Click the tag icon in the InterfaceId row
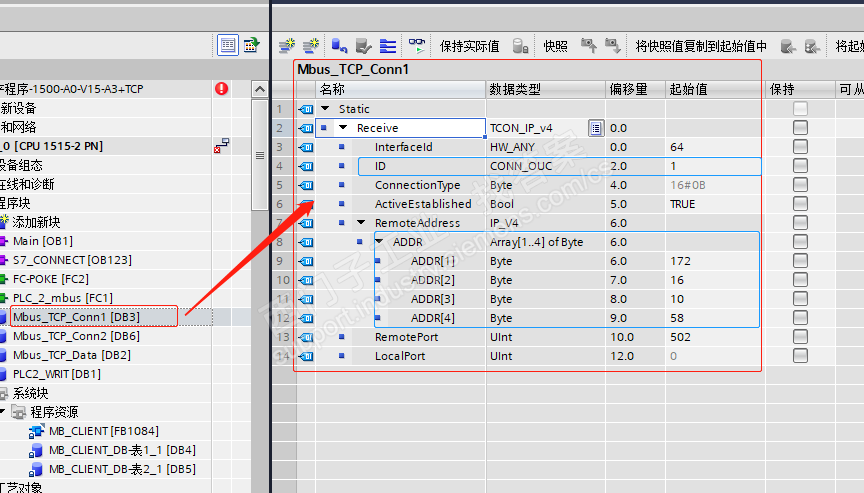 pyautogui.click(x=306, y=147)
